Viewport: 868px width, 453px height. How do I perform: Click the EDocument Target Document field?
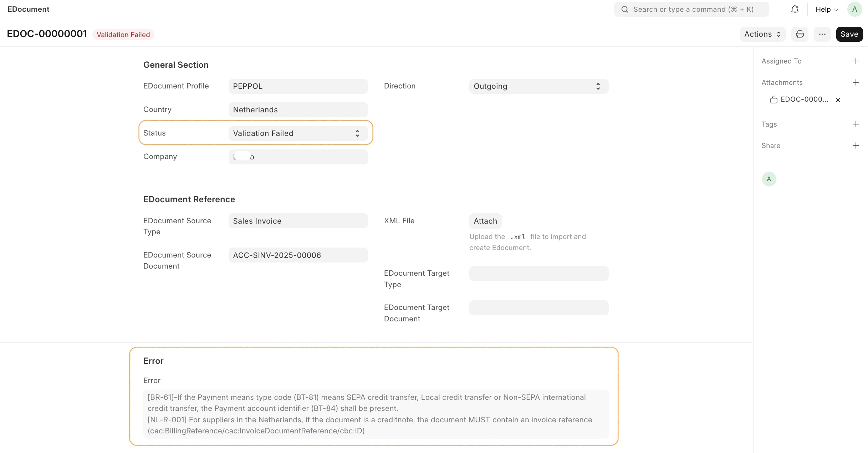point(538,308)
